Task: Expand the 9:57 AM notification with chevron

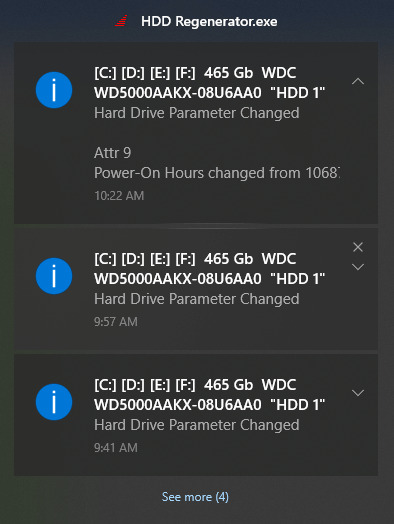Action: 358,267
